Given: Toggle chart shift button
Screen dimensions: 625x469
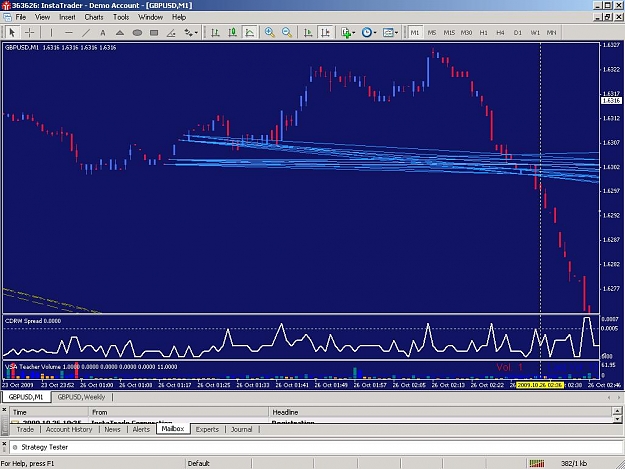Looking at the screenshot, I should (325, 33).
